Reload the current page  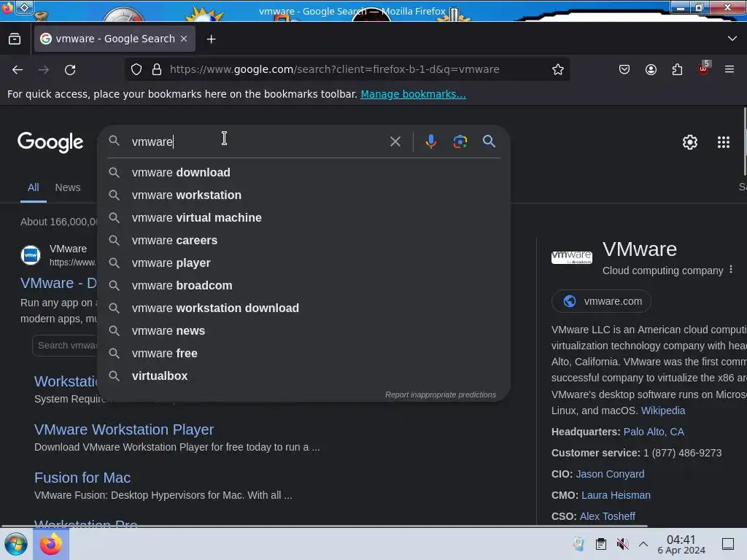click(x=70, y=70)
